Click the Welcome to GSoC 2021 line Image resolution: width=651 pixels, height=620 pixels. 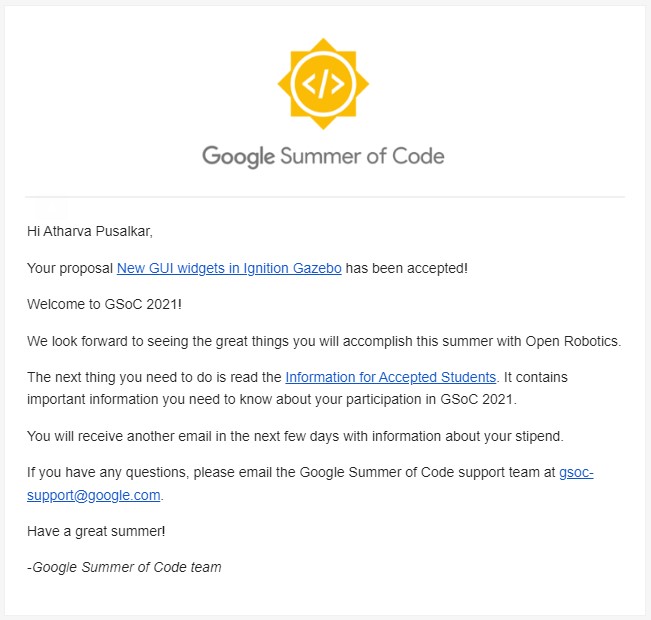(x=104, y=304)
